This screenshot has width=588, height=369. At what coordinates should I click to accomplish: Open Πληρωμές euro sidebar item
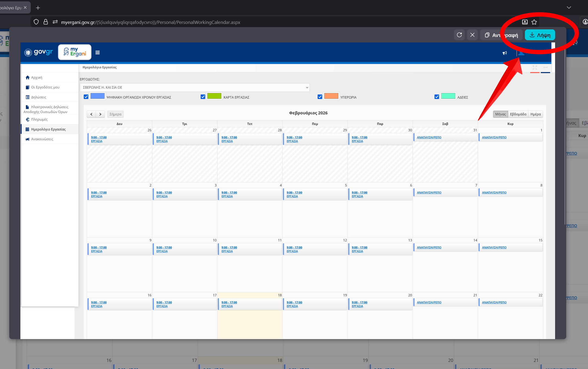(x=39, y=119)
